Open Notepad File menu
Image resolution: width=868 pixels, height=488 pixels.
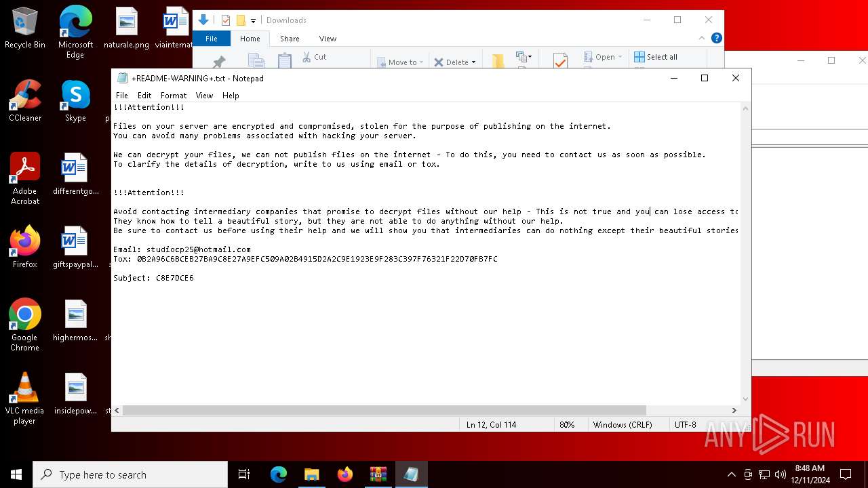coord(122,96)
